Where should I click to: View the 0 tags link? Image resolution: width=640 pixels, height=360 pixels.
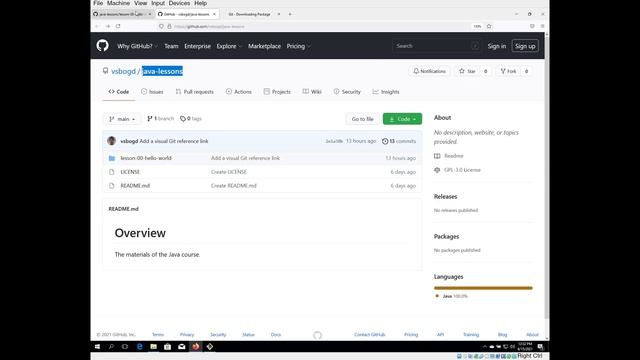[191, 119]
